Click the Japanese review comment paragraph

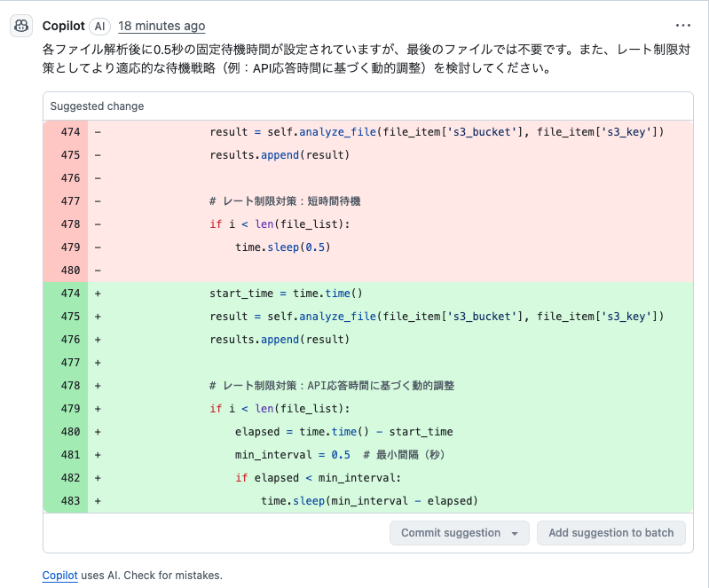pos(366,59)
